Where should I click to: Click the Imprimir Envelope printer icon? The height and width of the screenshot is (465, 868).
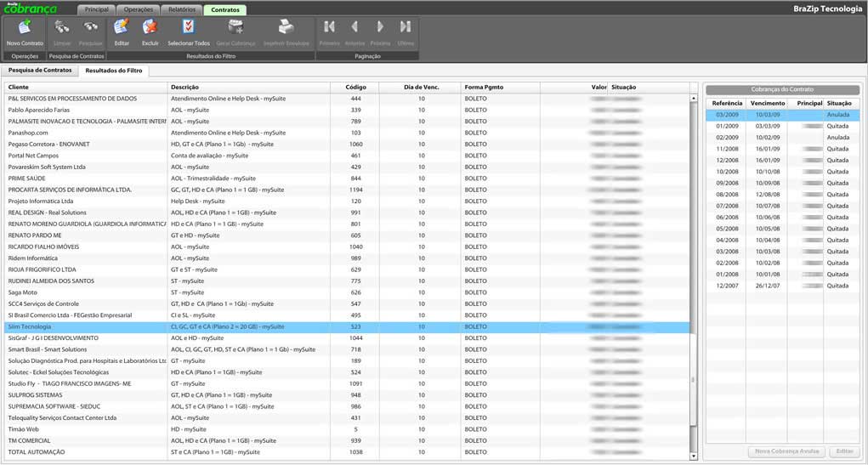[x=286, y=27]
